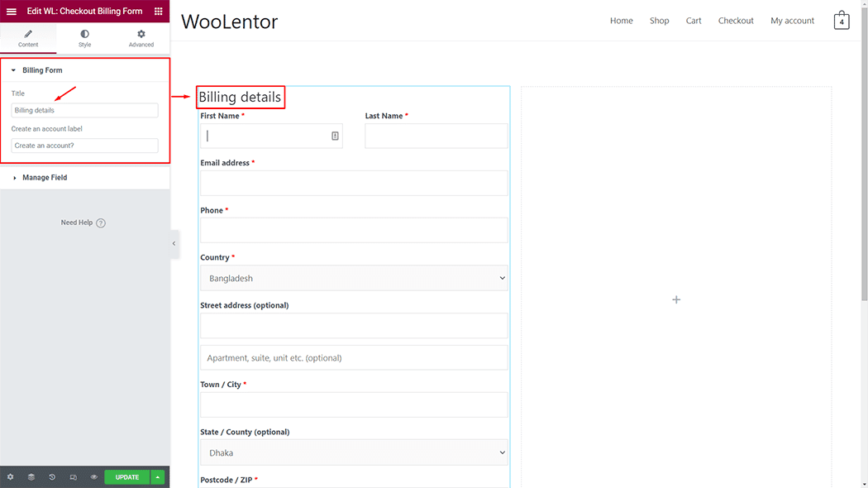868x488 pixels.
Task: Switch to the Style tab
Action: pyautogui.click(x=84, y=38)
